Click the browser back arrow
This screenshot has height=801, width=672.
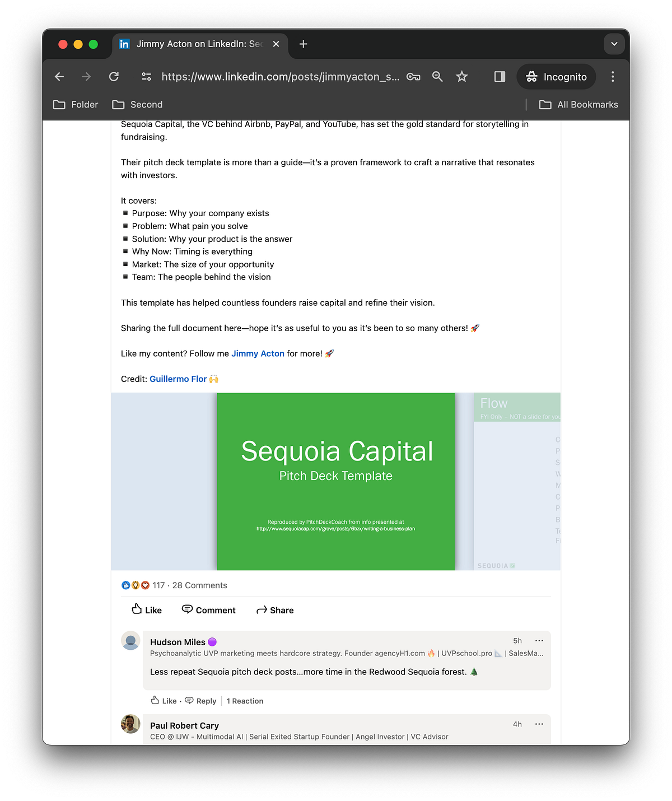click(59, 77)
